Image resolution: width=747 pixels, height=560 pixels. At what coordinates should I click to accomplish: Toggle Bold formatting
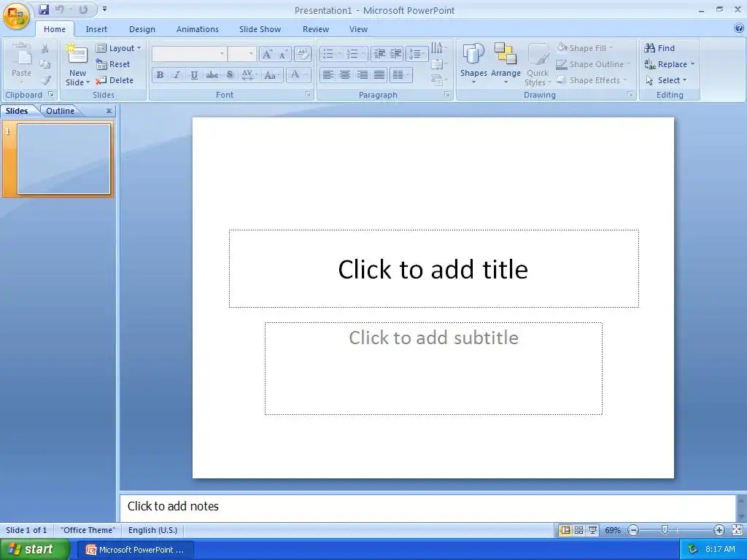coord(160,75)
